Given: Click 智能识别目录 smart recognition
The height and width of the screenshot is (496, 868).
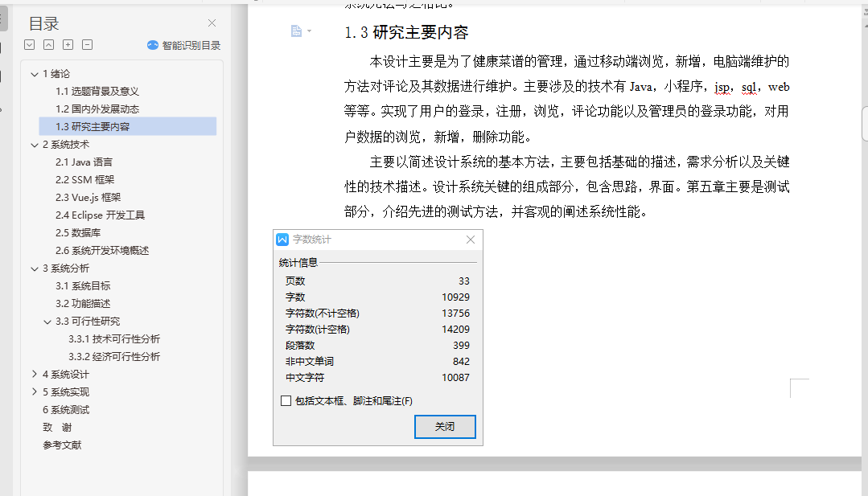Looking at the screenshot, I should pyautogui.click(x=183, y=45).
